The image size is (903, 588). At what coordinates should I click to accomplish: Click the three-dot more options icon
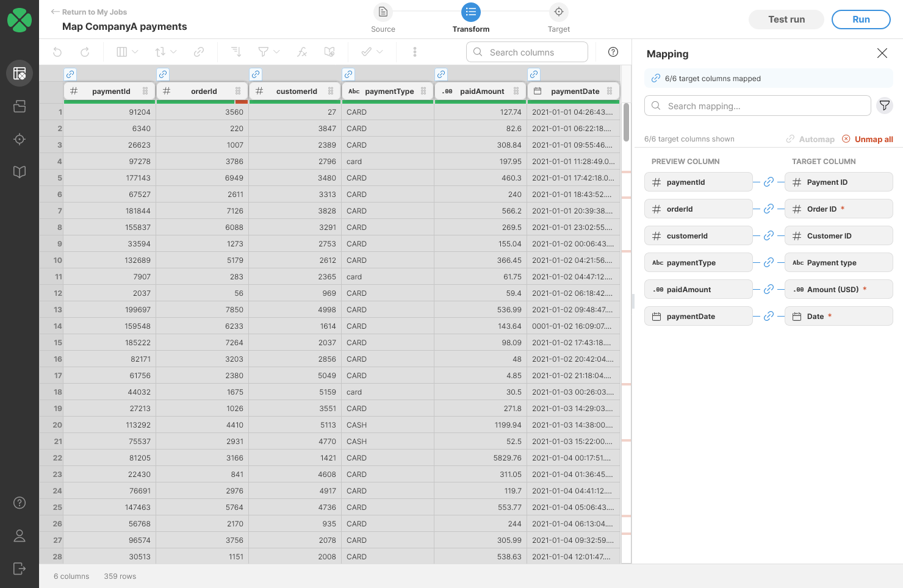point(415,52)
